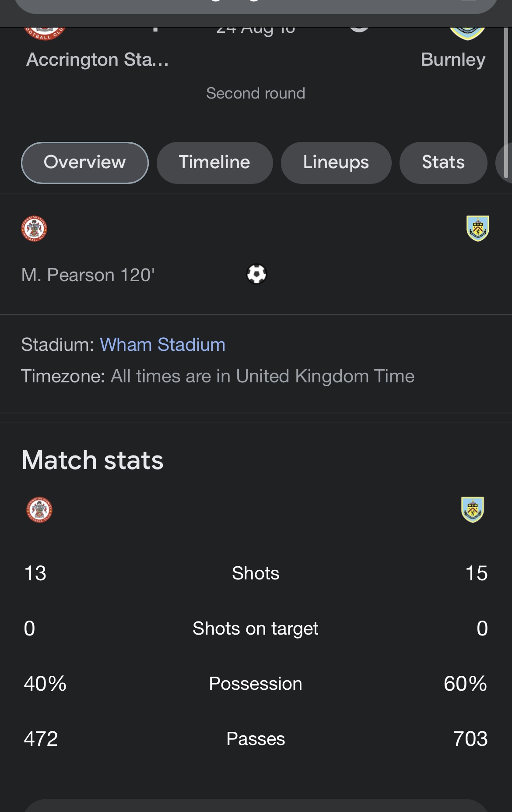
Task: Click Accrington crest under Match stats
Action: tap(39, 510)
